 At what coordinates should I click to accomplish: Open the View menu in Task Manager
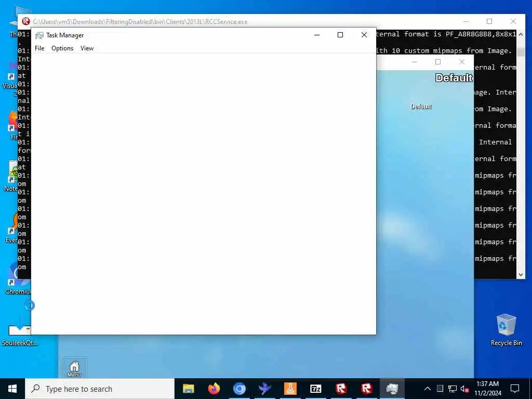pyautogui.click(x=87, y=48)
